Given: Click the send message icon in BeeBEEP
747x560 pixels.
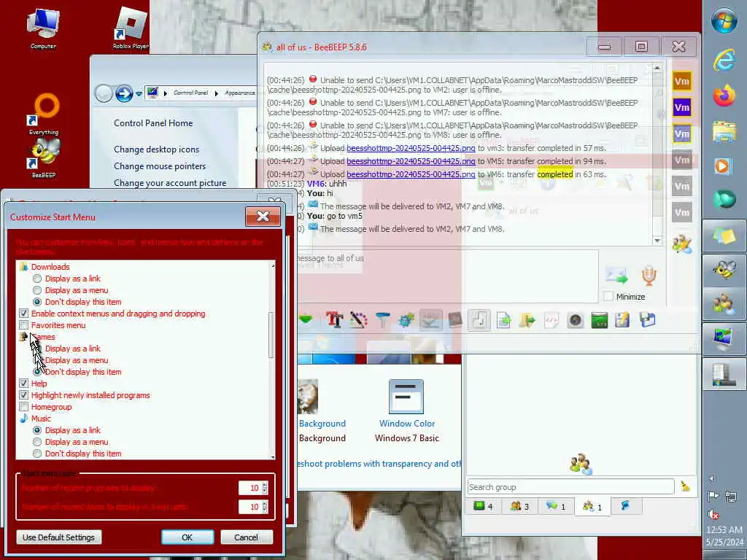Looking at the screenshot, I should [616, 276].
